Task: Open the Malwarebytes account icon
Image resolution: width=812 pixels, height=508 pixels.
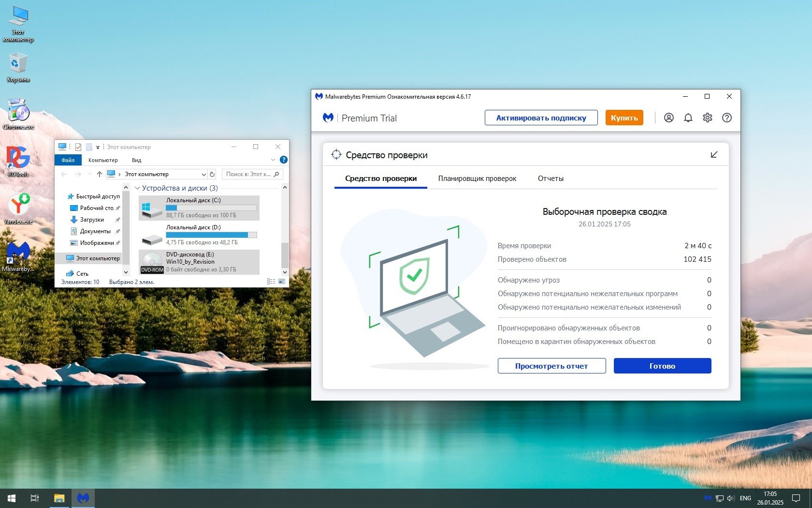Action: pyautogui.click(x=669, y=118)
